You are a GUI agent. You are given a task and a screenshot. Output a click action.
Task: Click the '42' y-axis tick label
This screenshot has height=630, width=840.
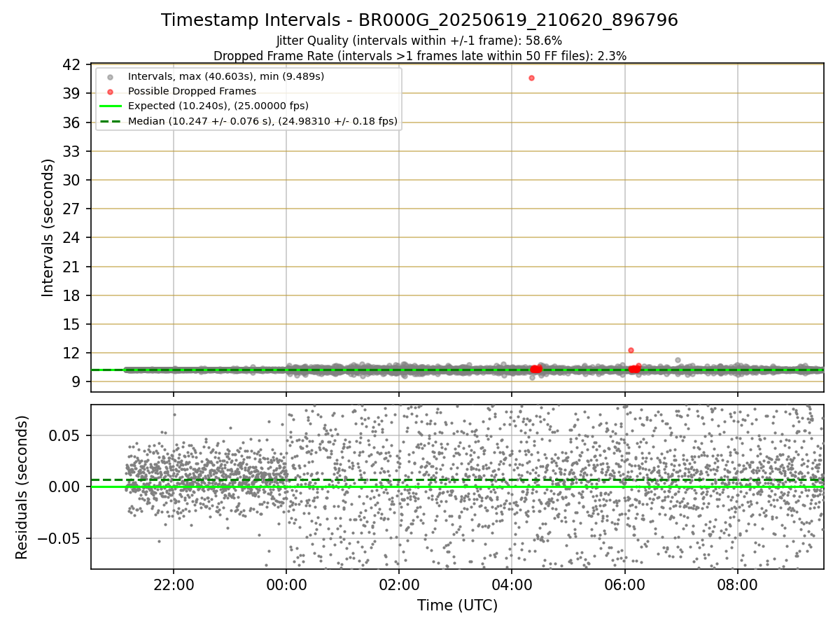pos(72,64)
